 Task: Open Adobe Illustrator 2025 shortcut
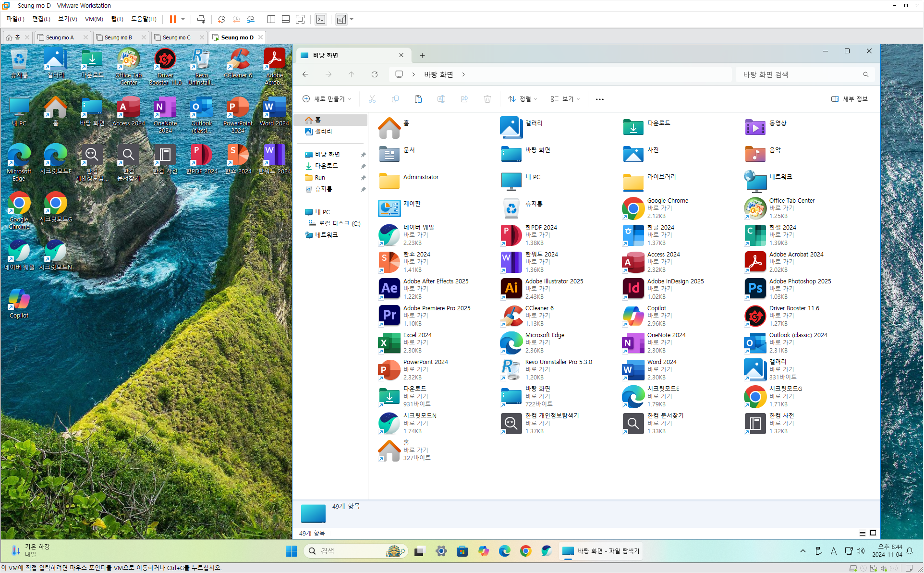pyautogui.click(x=511, y=288)
